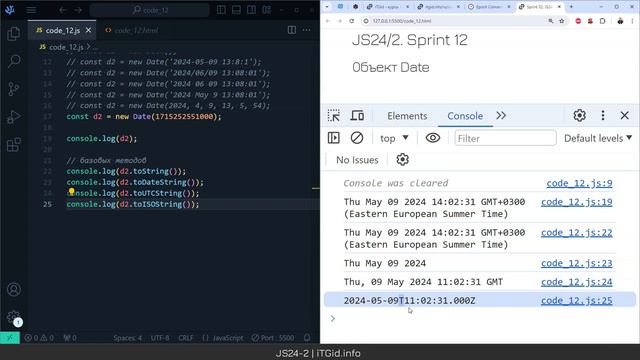Bookmark this page with star icon
Viewport: 640px width, 360px height.
click(x=562, y=21)
